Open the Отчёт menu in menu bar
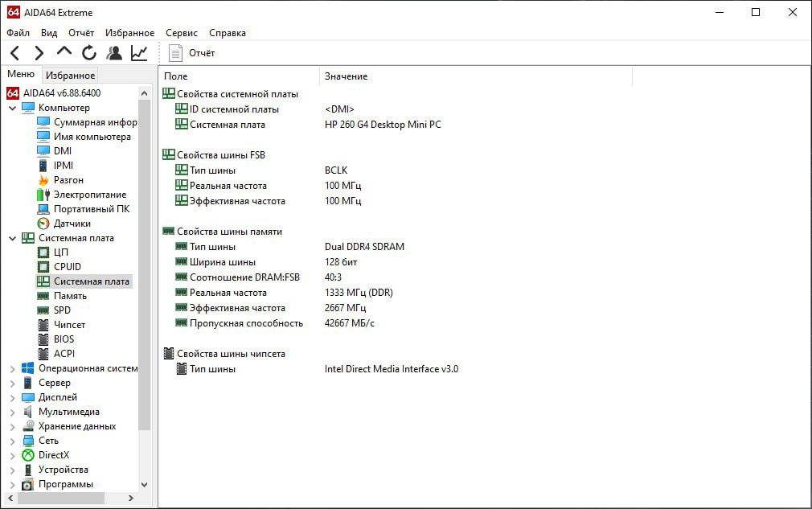This screenshot has height=509, width=812. coord(81,33)
